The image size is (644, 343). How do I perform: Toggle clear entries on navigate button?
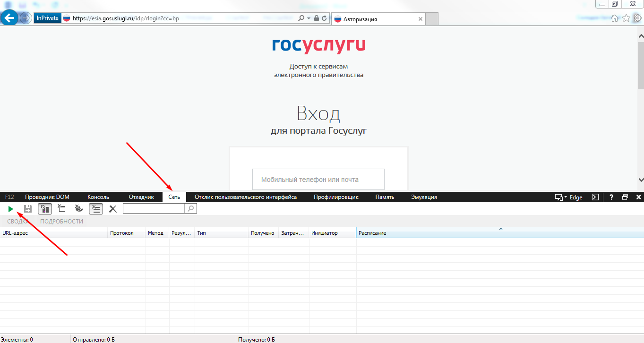96,209
